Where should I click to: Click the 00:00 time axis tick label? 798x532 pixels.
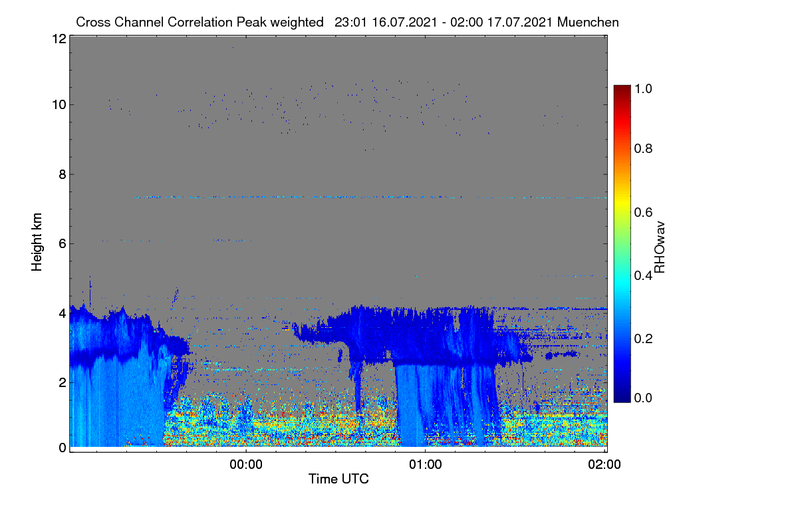(x=246, y=465)
